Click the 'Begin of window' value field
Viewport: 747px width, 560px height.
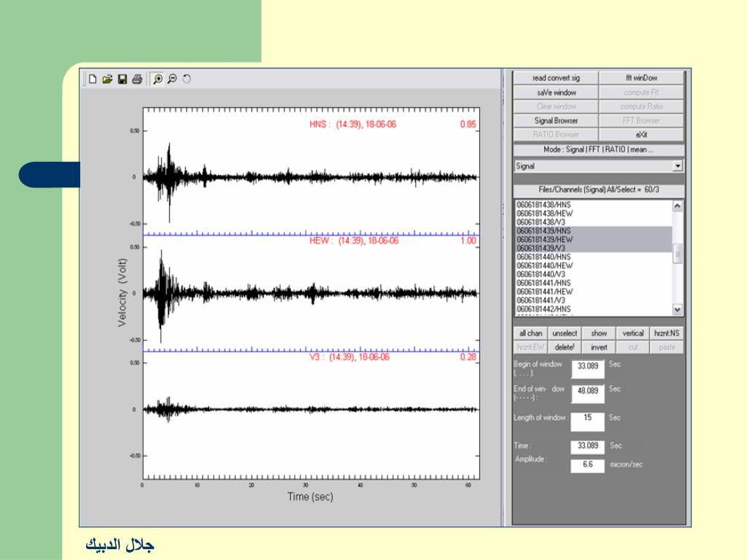pyautogui.click(x=588, y=369)
